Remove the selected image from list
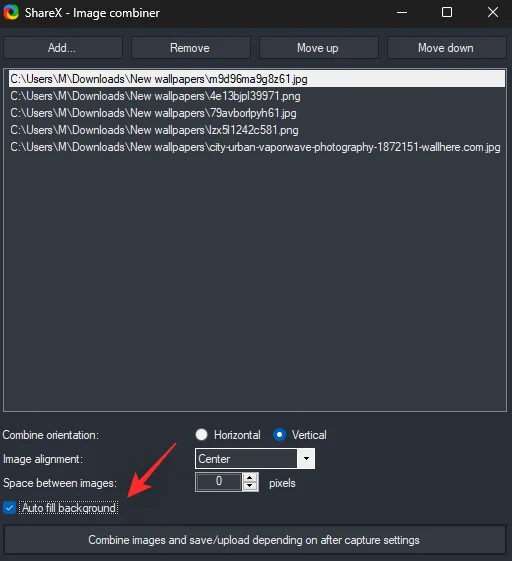 (x=190, y=48)
